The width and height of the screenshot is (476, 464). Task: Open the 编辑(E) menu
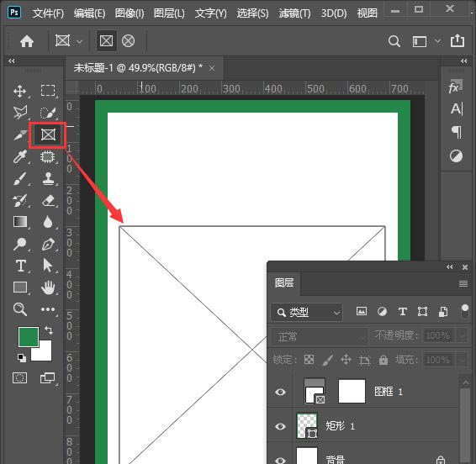tap(89, 13)
